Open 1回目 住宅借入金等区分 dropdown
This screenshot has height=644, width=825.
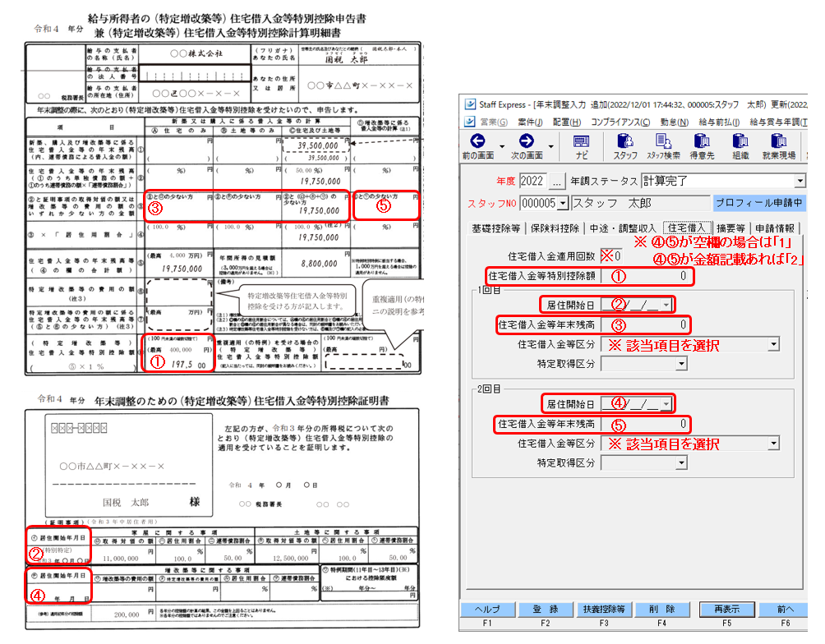coord(773,345)
